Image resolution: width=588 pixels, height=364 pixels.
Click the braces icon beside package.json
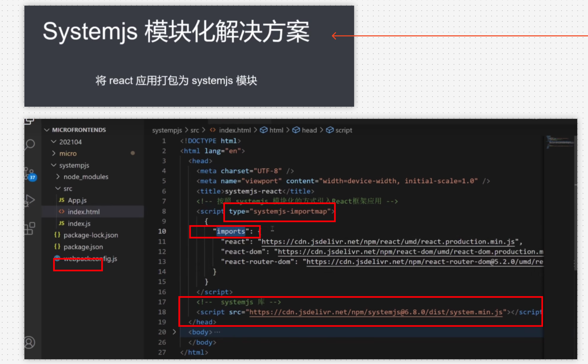57,247
